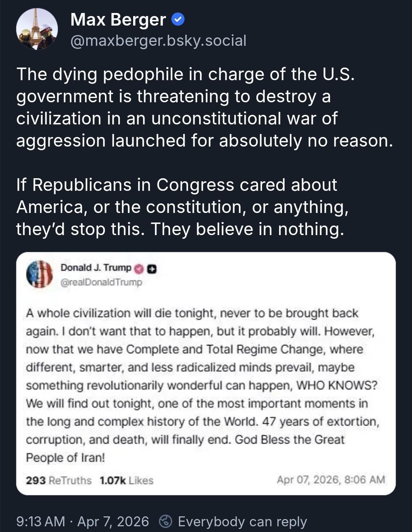Click the 293 ReTruths count

coord(59,480)
